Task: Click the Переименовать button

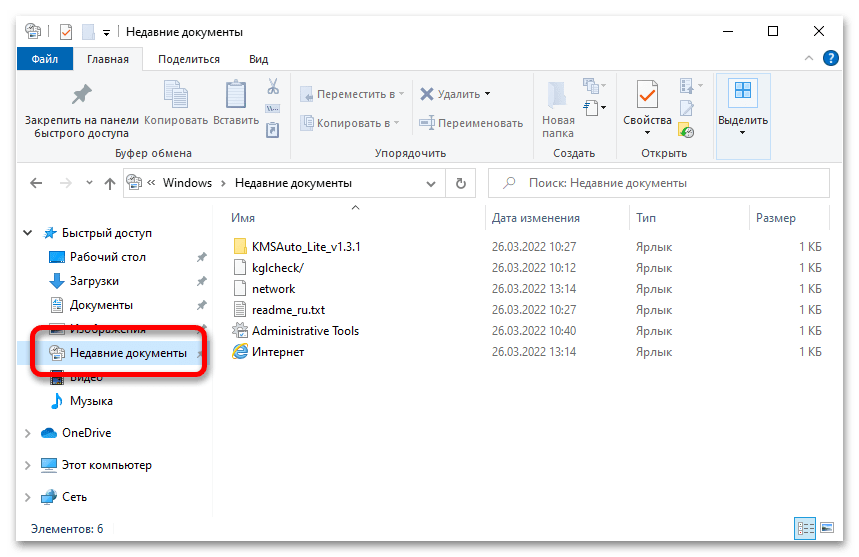Action: pyautogui.click(x=470, y=123)
